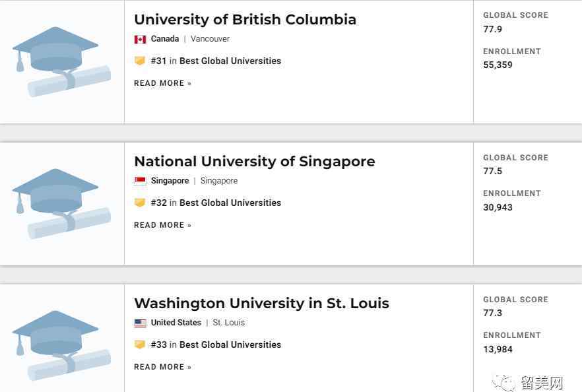Click the graduation cap thumbnail for British Columbia
The width and height of the screenshot is (582, 392).
(61, 61)
